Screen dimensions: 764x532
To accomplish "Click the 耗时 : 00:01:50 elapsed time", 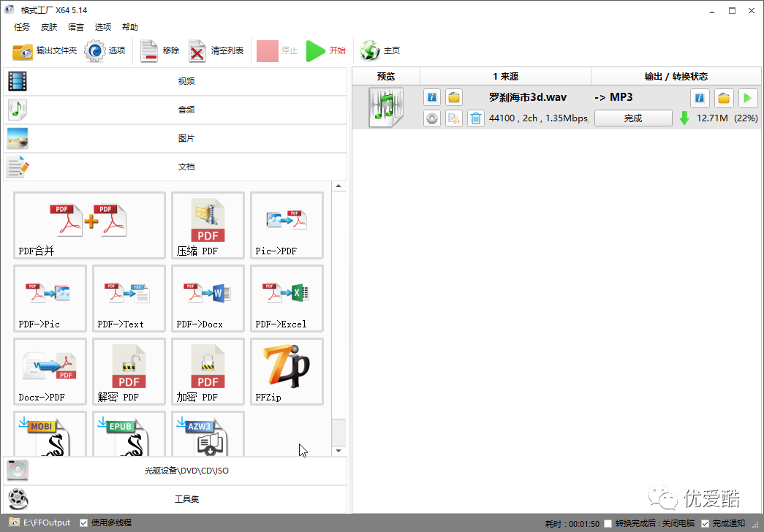I will click(x=572, y=524).
